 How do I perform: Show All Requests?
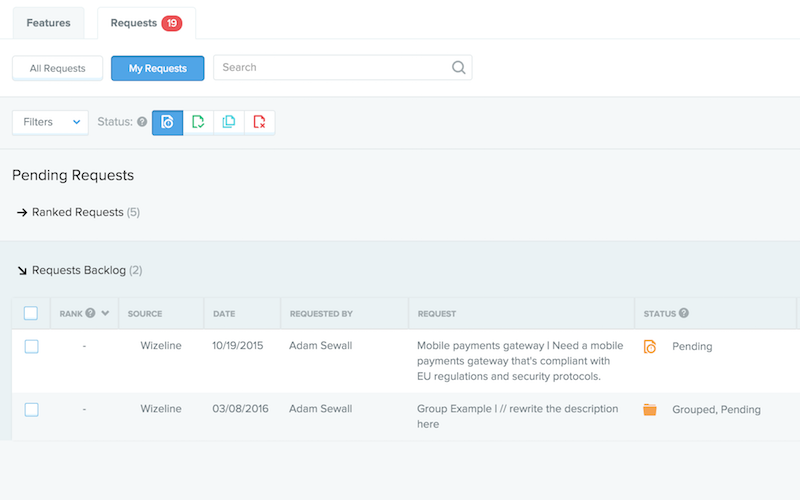[x=58, y=68]
